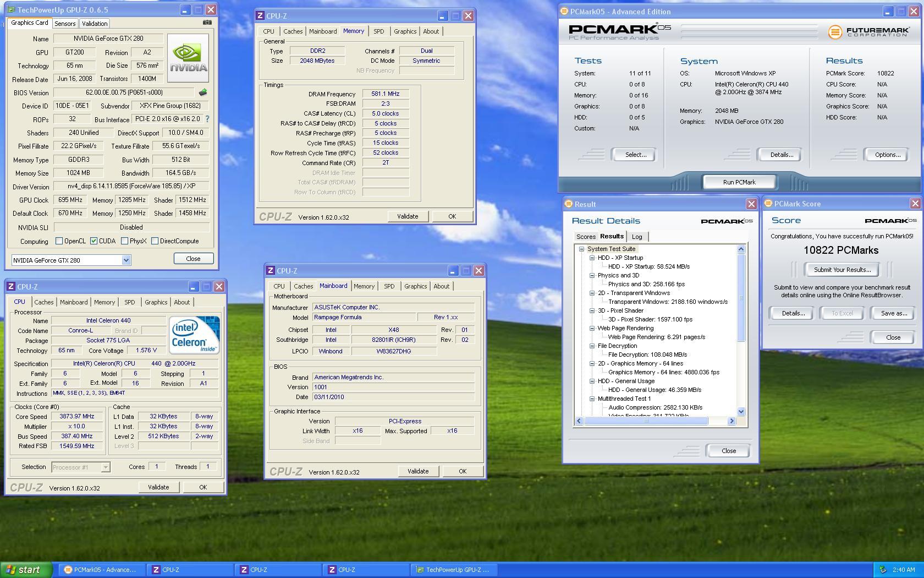Open the GPU selection dropdown in GPU-Z
This screenshot has width=924, height=578.
click(126, 260)
